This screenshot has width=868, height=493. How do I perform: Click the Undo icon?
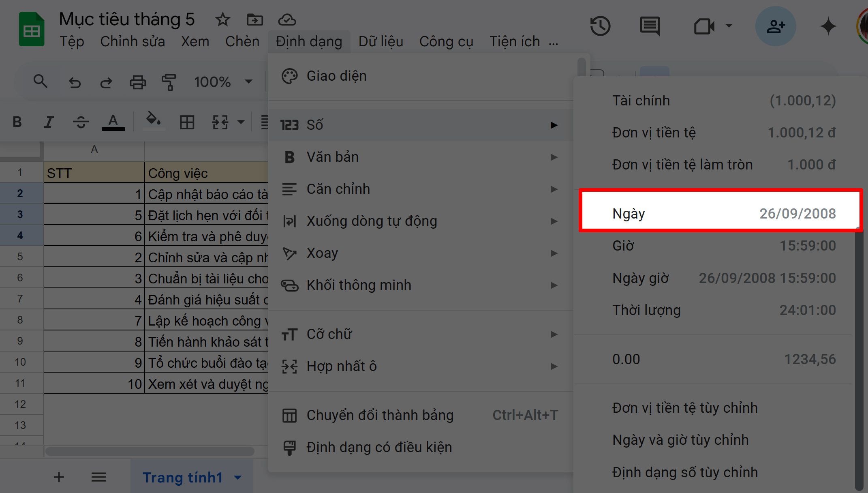pyautogui.click(x=75, y=81)
